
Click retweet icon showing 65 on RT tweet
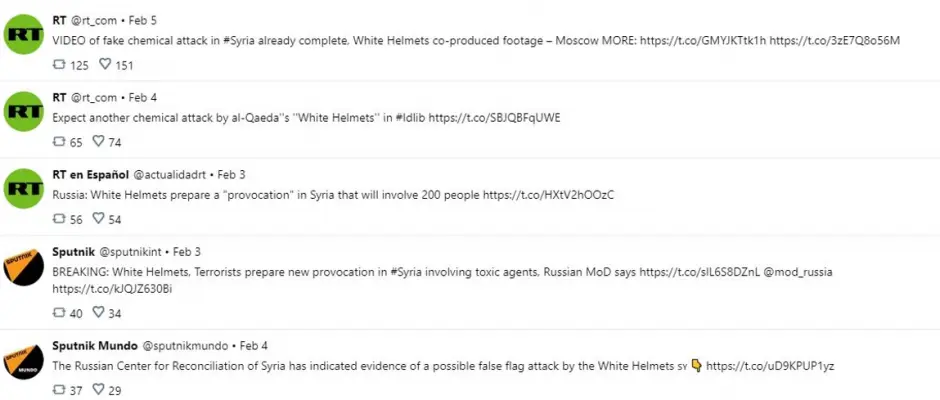[59, 142]
